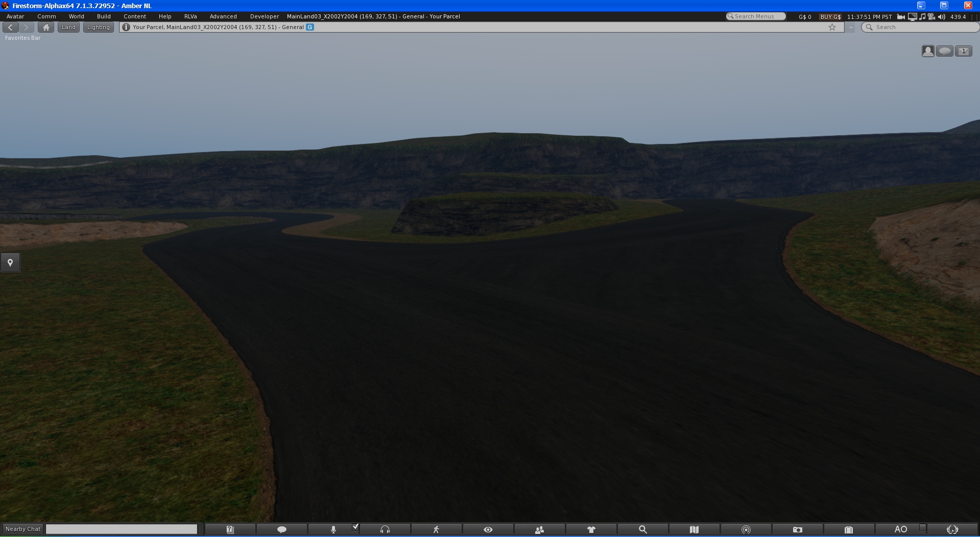The width and height of the screenshot is (980, 537).
Task: Click BUY G$ button
Action: pyautogui.click(x=830, y=16)
